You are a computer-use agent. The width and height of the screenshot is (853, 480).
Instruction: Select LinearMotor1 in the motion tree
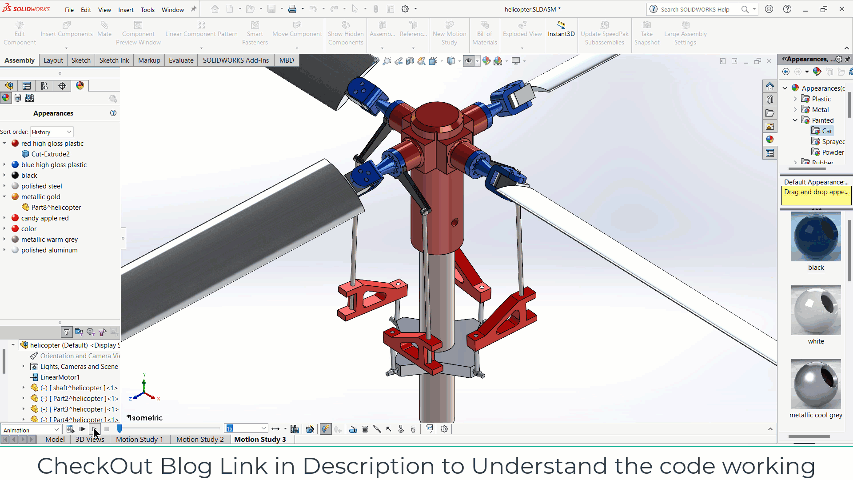pyautogui.click(x=55, y=377)
